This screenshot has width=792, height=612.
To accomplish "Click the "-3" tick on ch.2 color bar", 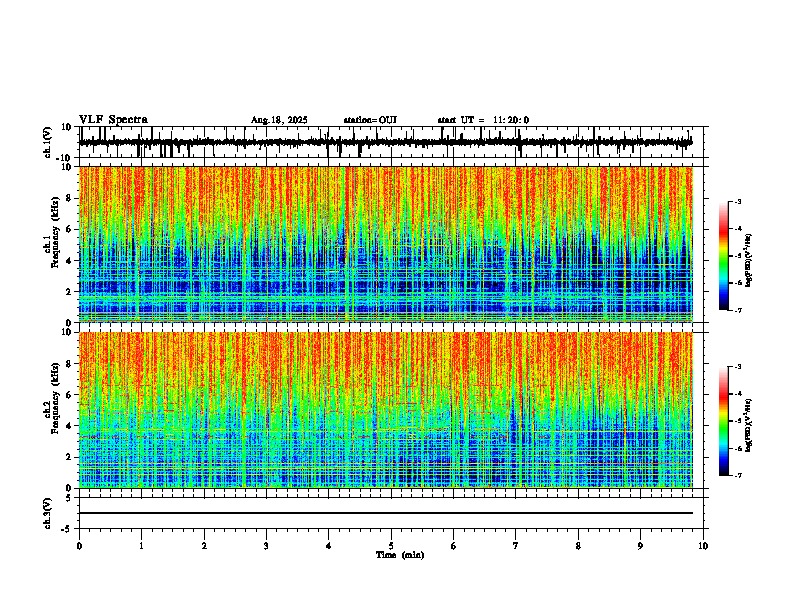I will [x=738, y=367].
